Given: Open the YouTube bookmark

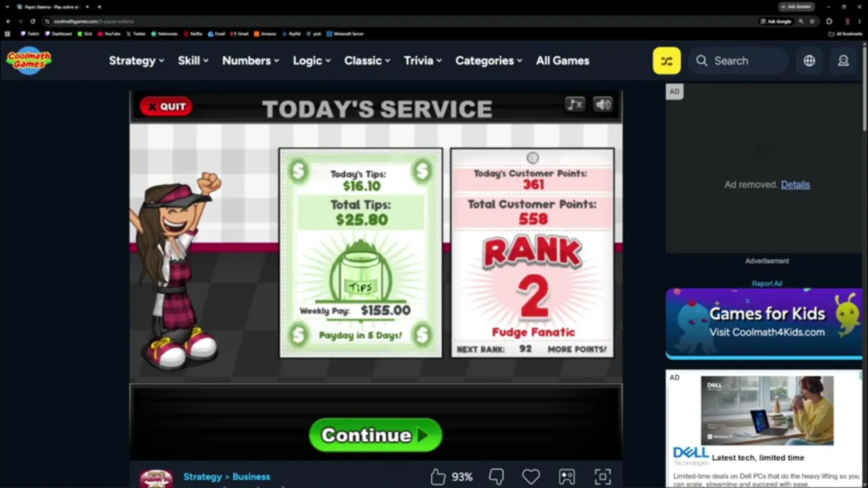Looking at the screenshot, I should 109,33.
